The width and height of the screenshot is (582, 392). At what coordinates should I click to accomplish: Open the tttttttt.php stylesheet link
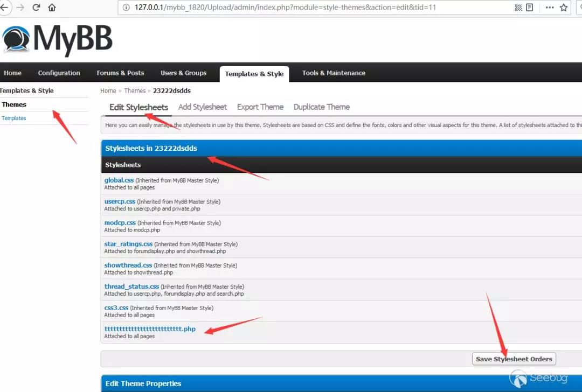(150, 329)
